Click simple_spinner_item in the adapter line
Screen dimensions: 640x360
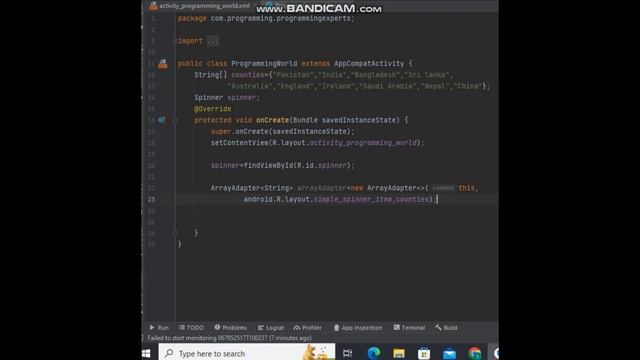coord(353,199)
